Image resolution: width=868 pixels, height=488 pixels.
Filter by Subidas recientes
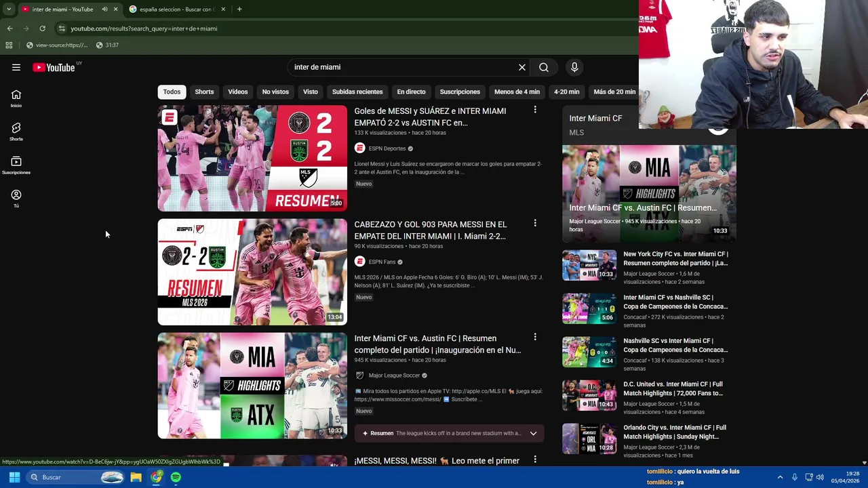click(357, 91)
